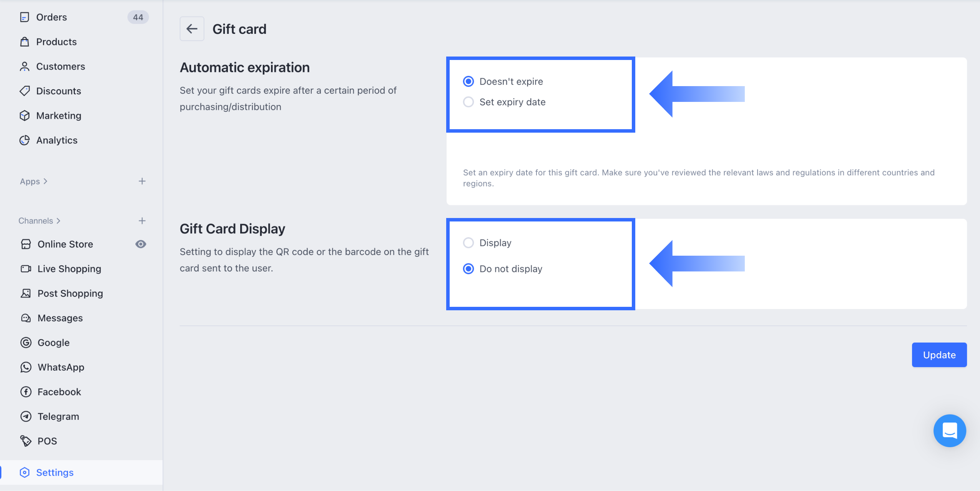Image resolution: width=980 pixels, height=491 pixels.
Task: Click the Facebook channel icon
Action: point(26,392)
